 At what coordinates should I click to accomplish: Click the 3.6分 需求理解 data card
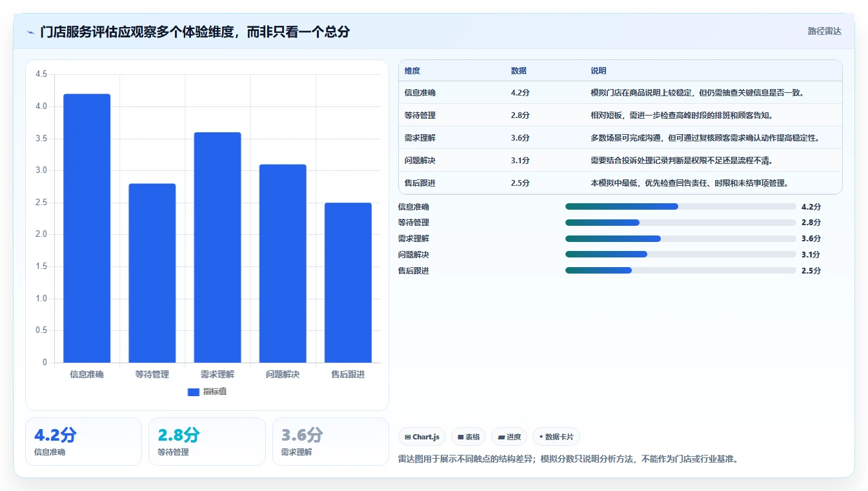coord(330,441)
